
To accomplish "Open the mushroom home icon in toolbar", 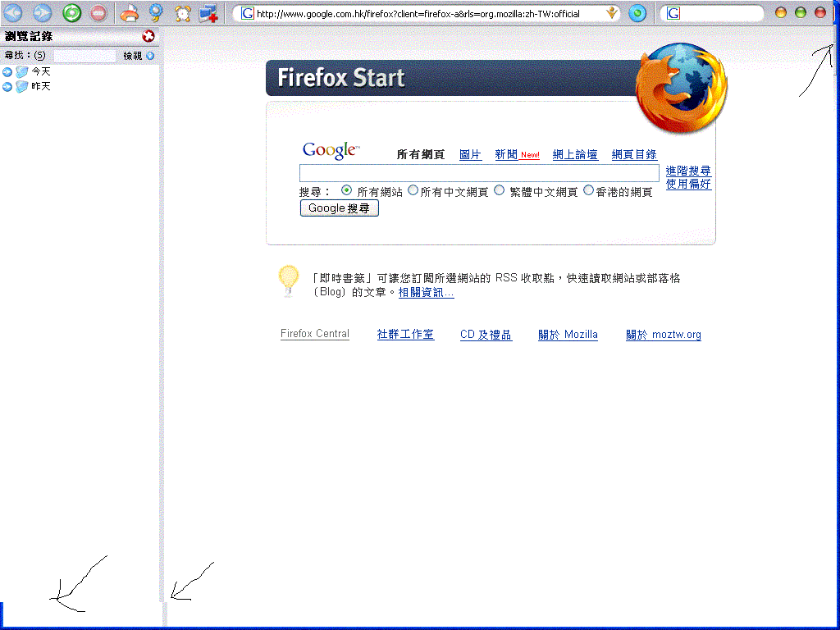I will click(x=129, y=13).
